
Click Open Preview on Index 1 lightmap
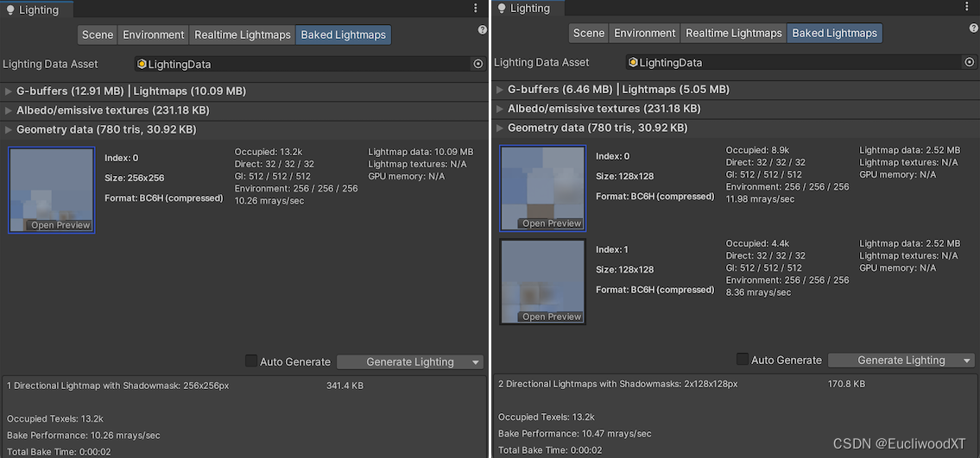[x=552, y=317]
